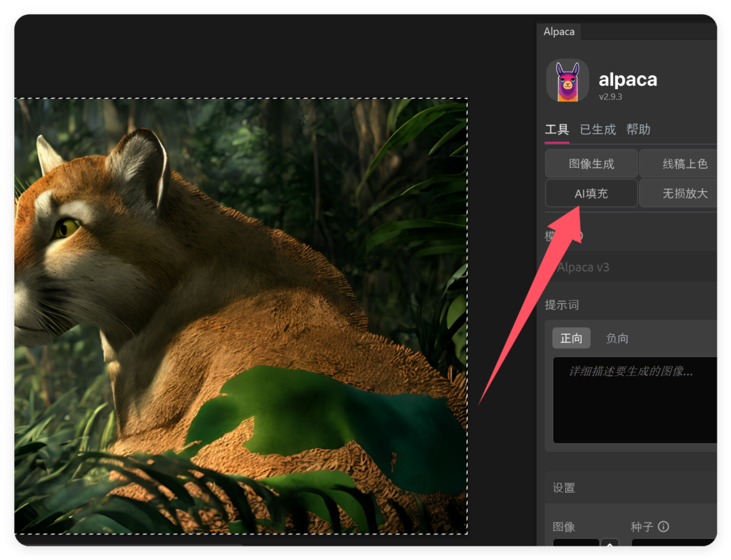Select the 工具 (Tools) tab
Screen dimensions: 731x560
[x=556, y=129]
